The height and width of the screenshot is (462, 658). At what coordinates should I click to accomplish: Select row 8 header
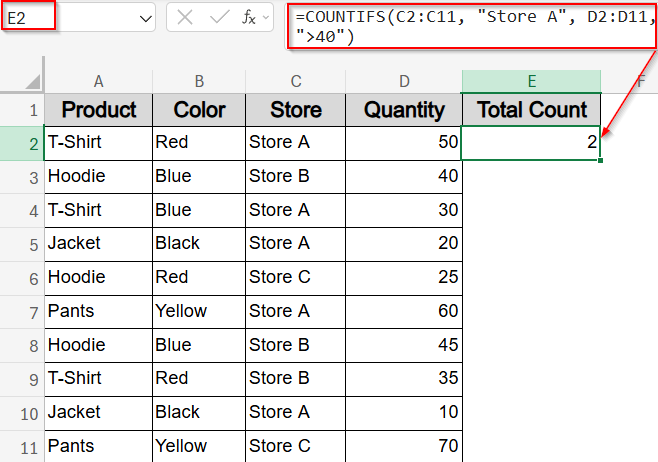pos(22,346)
